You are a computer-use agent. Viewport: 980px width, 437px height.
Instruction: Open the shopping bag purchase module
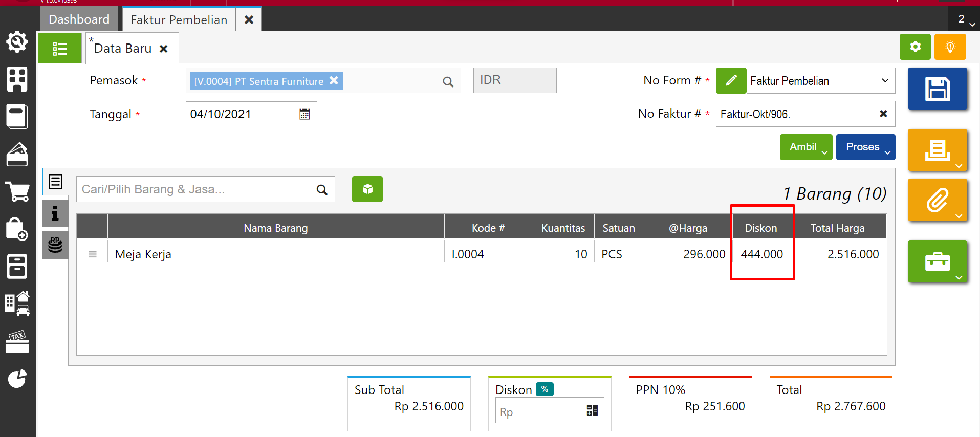(x=17, y=229)
